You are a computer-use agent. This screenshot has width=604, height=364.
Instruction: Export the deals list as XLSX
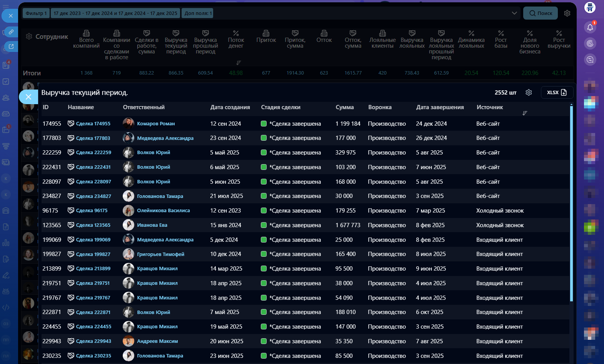click(x=557, y=93)
